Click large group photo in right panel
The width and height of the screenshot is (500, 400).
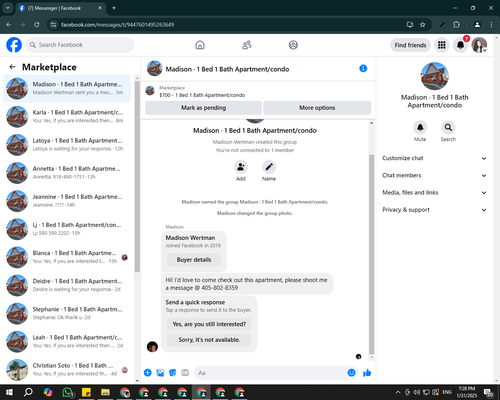434,76
